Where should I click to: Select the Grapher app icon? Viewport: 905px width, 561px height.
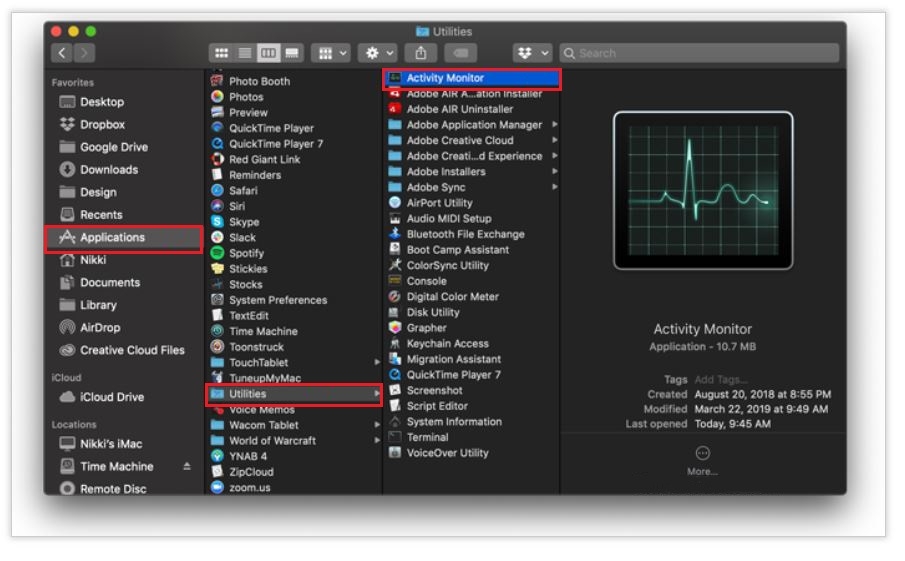(395, 327)
